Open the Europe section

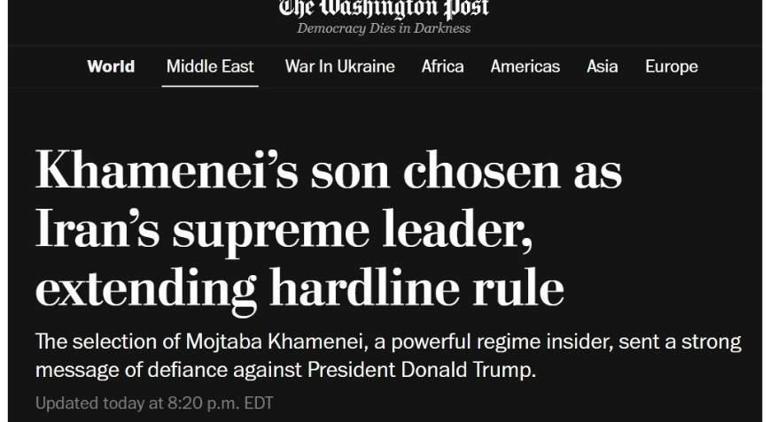671,67
